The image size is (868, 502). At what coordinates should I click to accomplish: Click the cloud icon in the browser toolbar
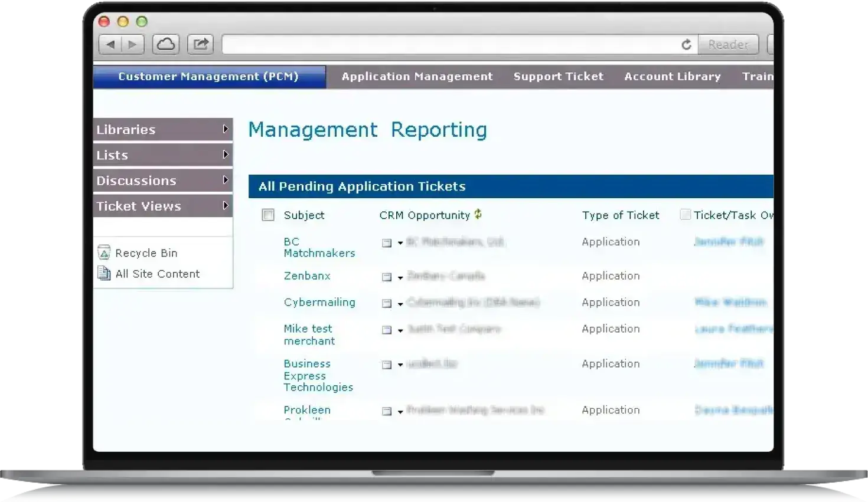tap(166, 44)
